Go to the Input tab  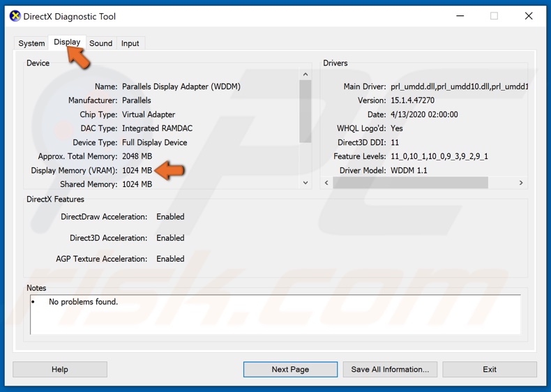(130, 43)
